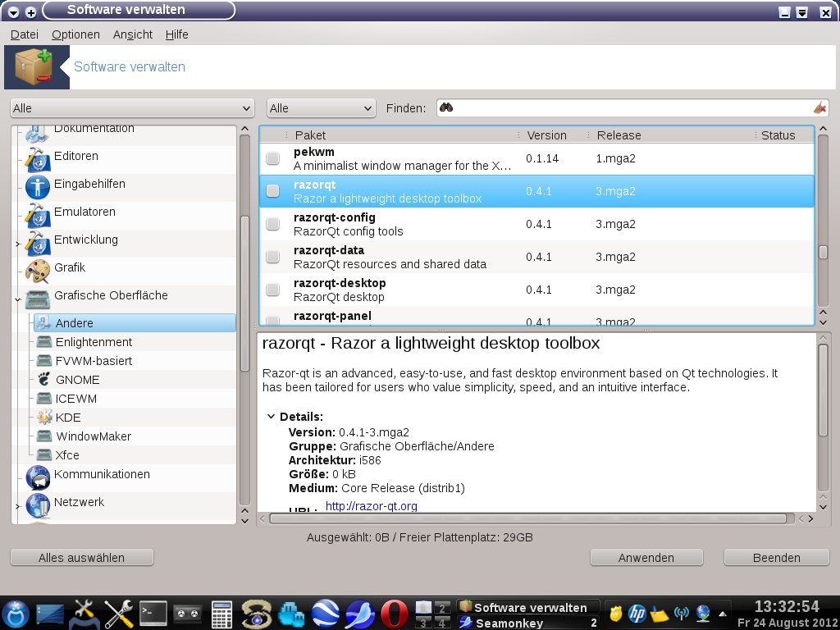This screenshot has width=840, height=630.
Task: Launch the terminal from the taskbar
Action: pyautogui.click(x=153, y=614)
